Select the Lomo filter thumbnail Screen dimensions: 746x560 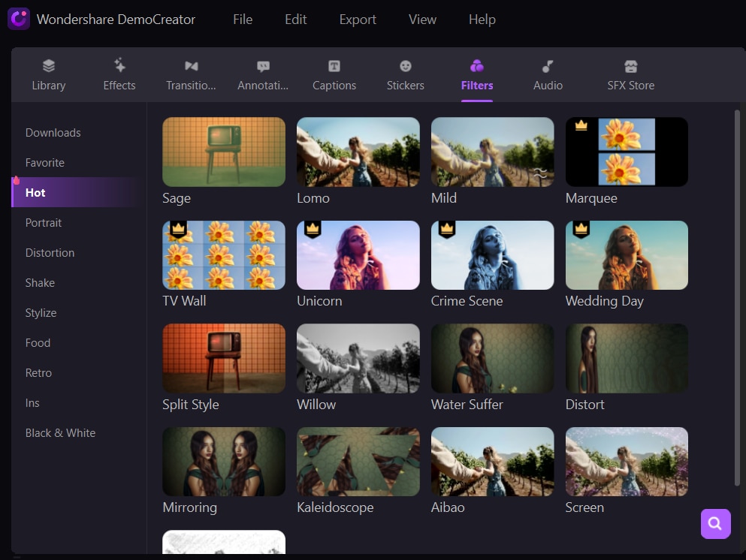(358, 152)
